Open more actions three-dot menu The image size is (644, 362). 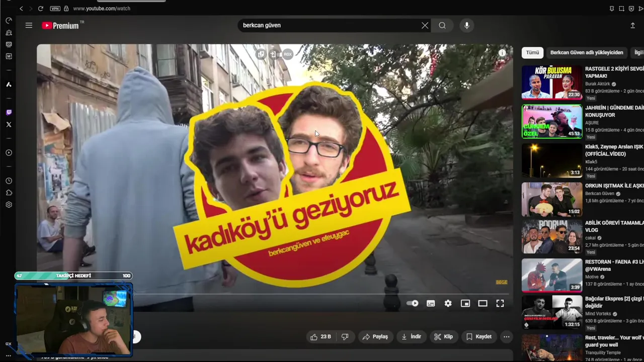[x=507, y=337]
